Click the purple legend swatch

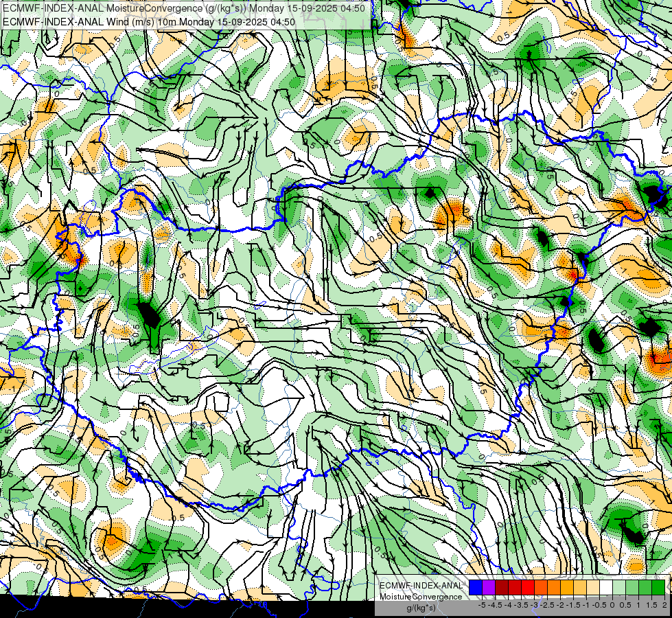pyautogui.click(x=489, y=588)
